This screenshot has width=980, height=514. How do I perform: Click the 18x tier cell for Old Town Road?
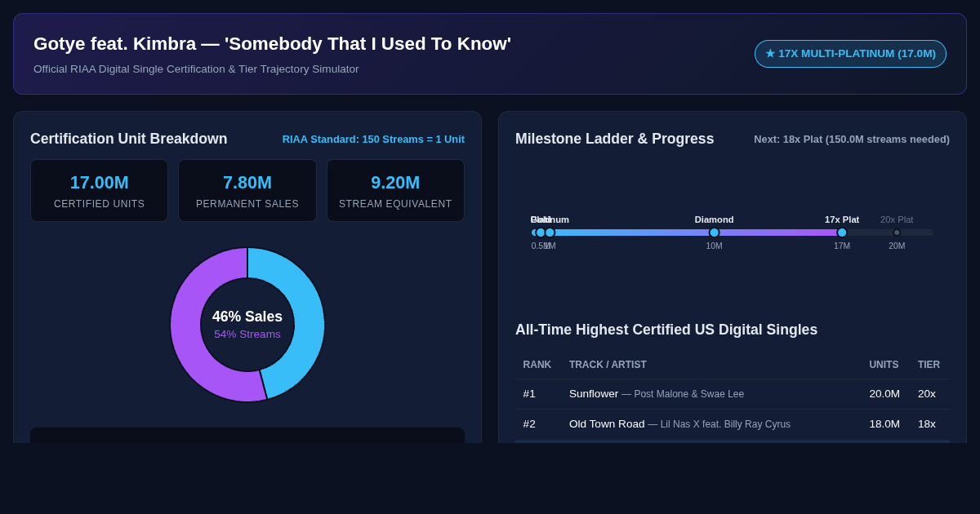click(927, 424)
